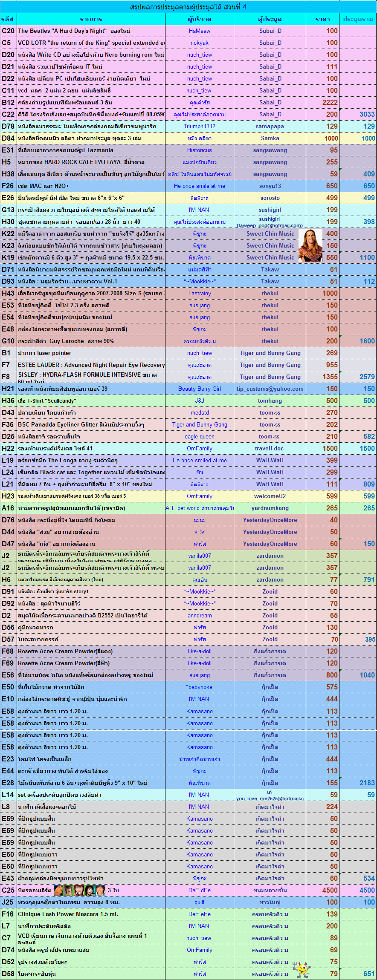Select the total cell '395'
This screenshot has height=980, width=377.
(358, 639)
